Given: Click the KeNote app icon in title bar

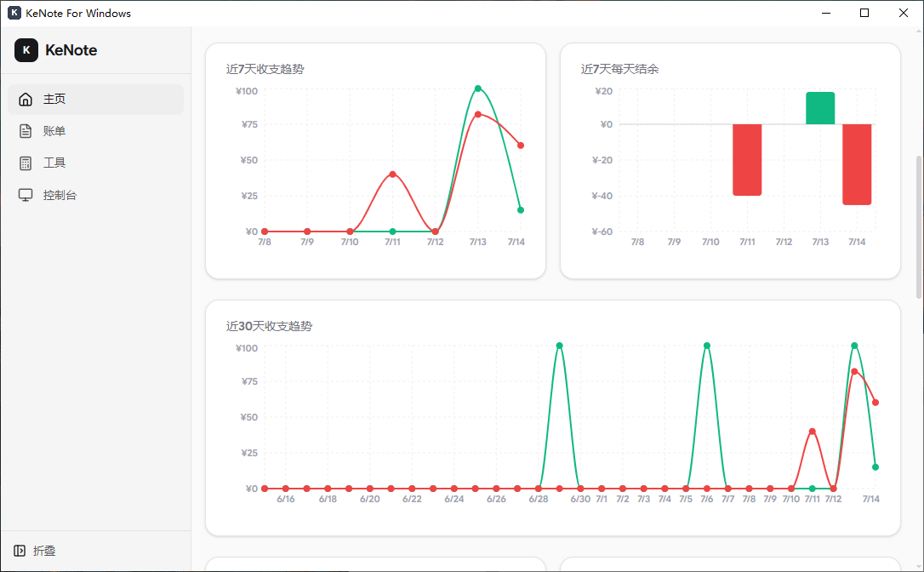Looking at the screenshot, I should 14,13.
